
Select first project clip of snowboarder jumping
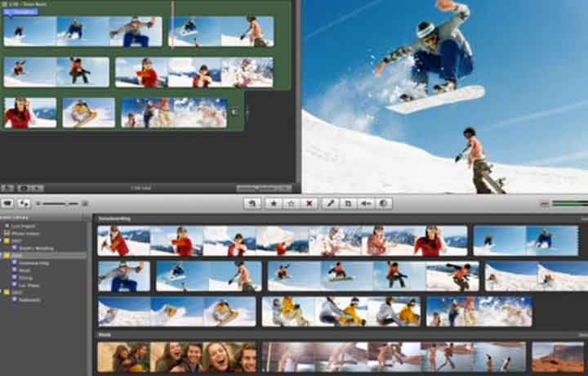coord(82,32)
